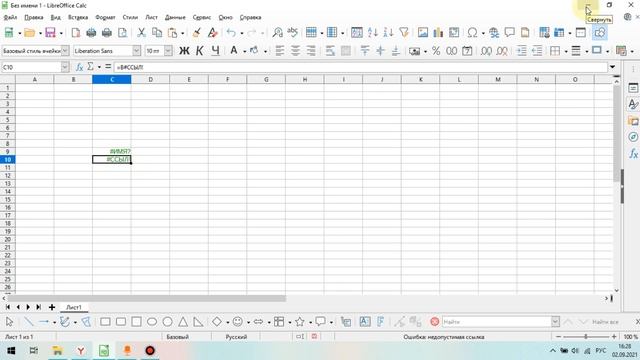Click column C header
Viewport: 640px width, 360px height.
(112, 80)
